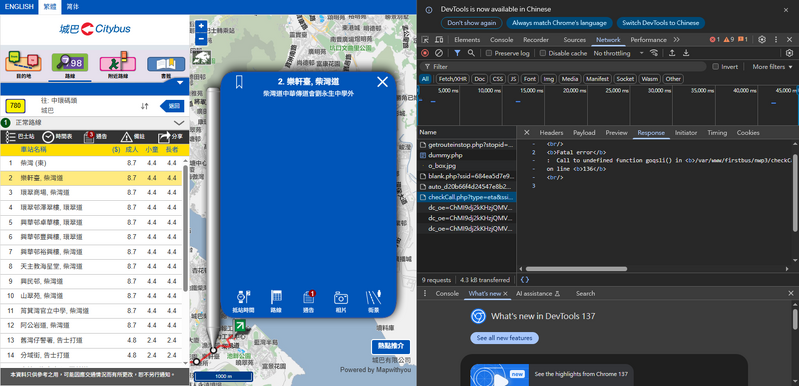
Task: Select stop 13 舊灣仔警署, 告士打道
Action: pos(91,340)
